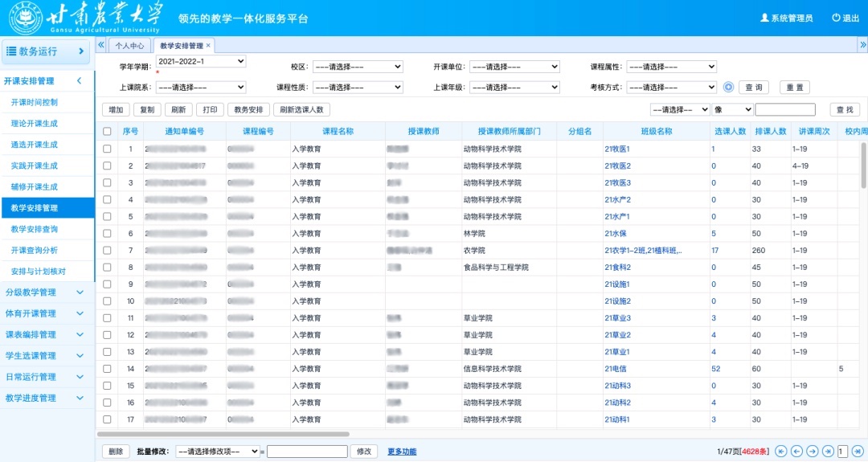Click the plus icon beside 查询 button
868x462 pixels.
728,88
